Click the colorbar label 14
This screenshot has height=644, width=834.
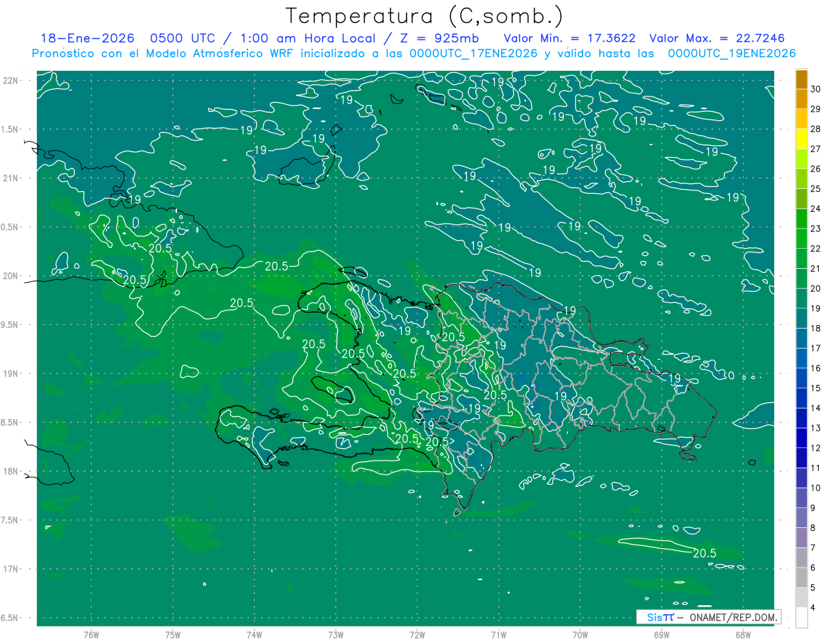(815, 408)
